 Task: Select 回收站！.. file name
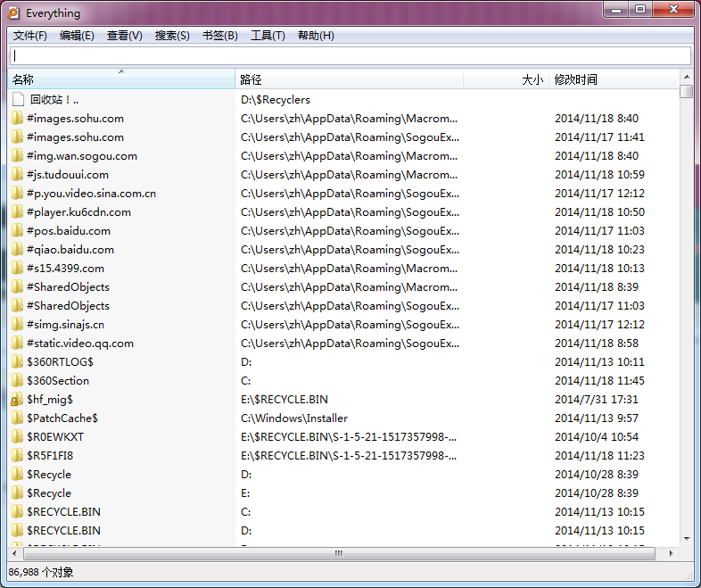[54, 100]
